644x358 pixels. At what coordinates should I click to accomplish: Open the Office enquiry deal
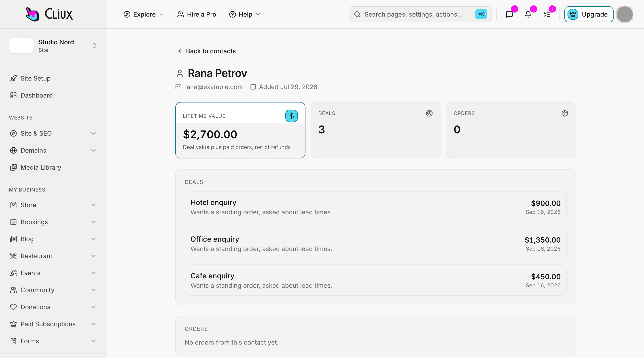coord(375,243)
